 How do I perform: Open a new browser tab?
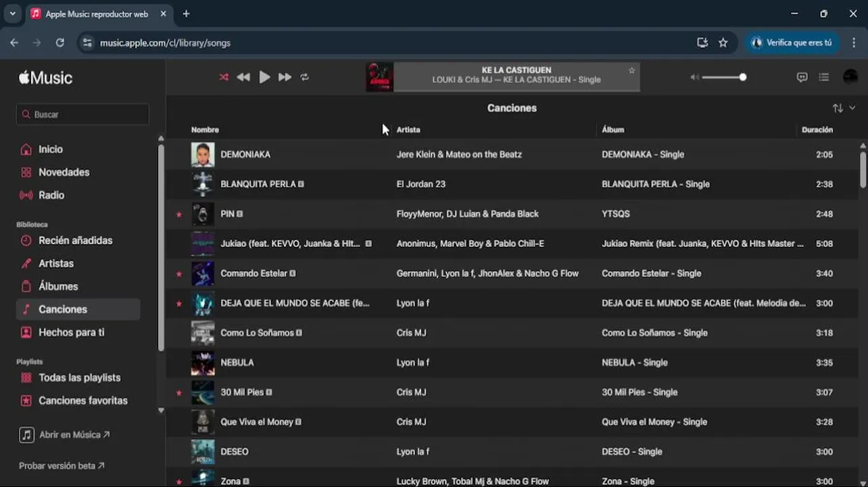coord(186,14)
